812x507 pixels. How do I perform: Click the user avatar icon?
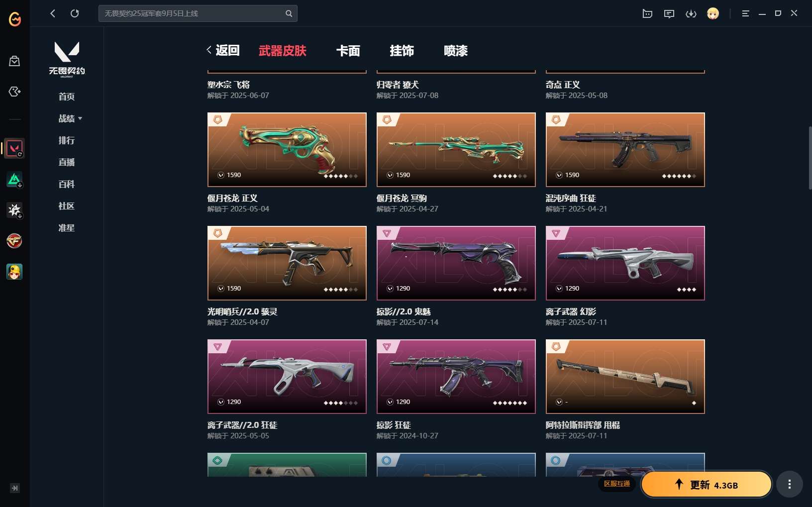pos(713,13)
